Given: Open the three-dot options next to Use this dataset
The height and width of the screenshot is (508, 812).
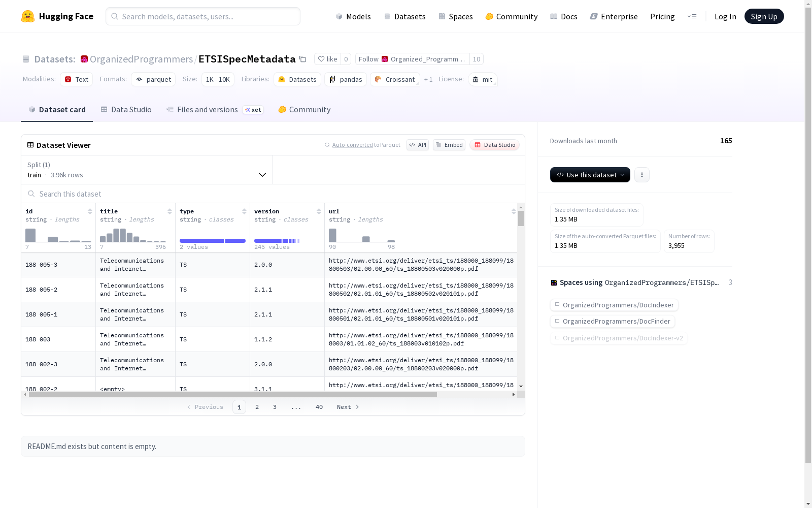Looking at the screenshot, I should 642,175.
